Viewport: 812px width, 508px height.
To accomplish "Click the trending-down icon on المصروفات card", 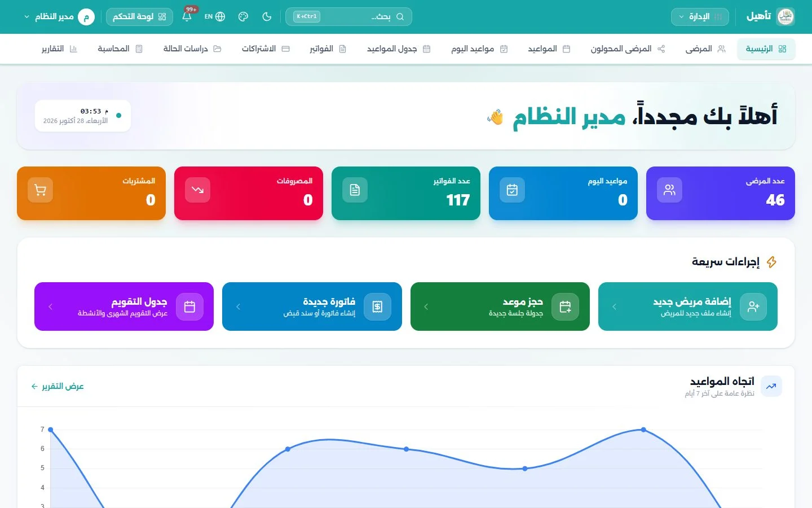I will click(x=197, y=190).
